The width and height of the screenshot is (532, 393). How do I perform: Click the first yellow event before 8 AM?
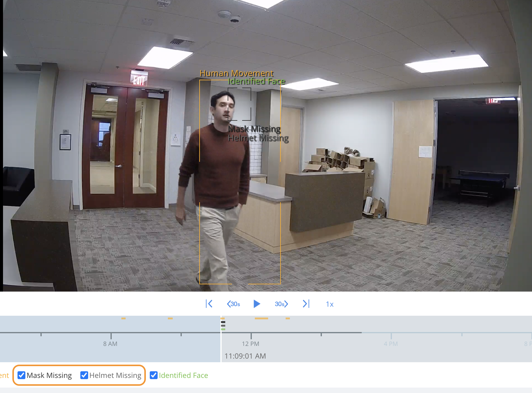coord(123,318)
